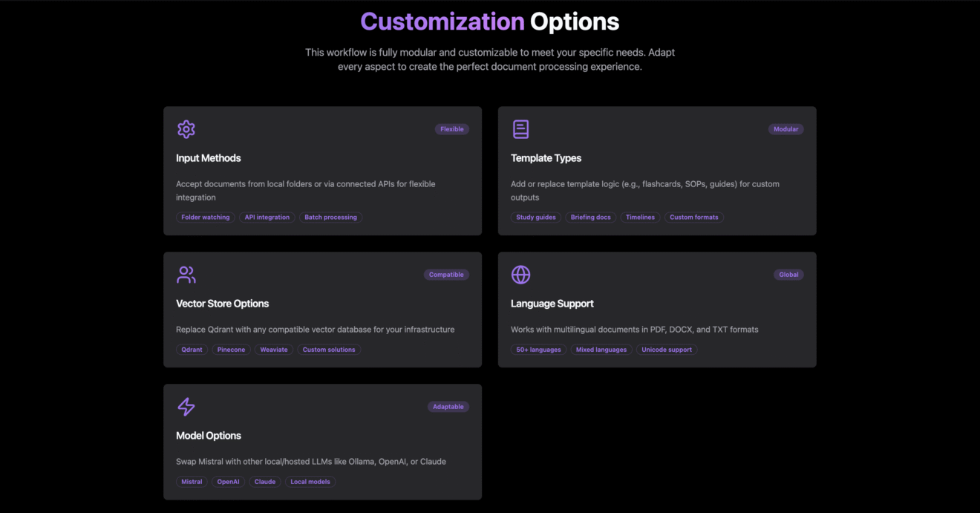
Task: Choose the Qdrant tag
Action: click(x=192, y=350)
